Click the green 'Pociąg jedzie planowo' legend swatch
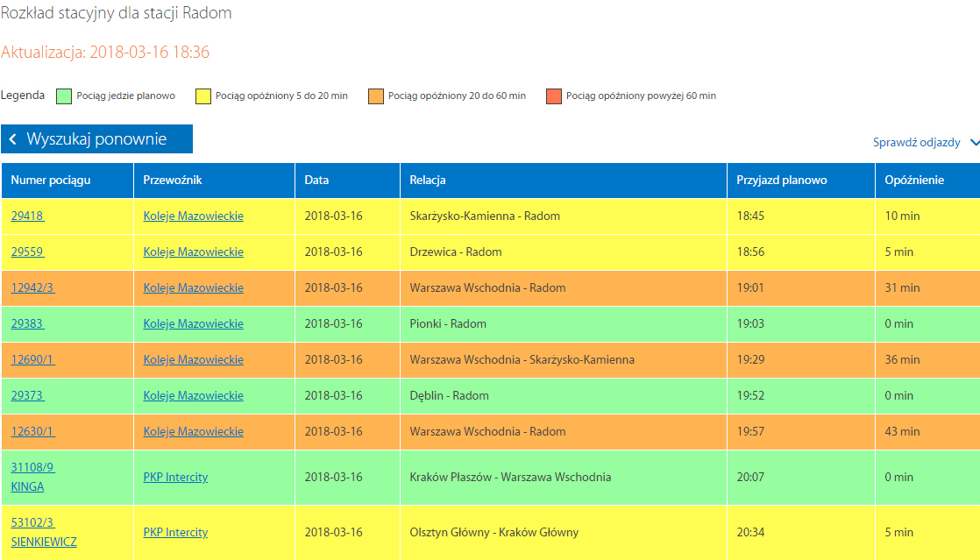 pos(63,96)
